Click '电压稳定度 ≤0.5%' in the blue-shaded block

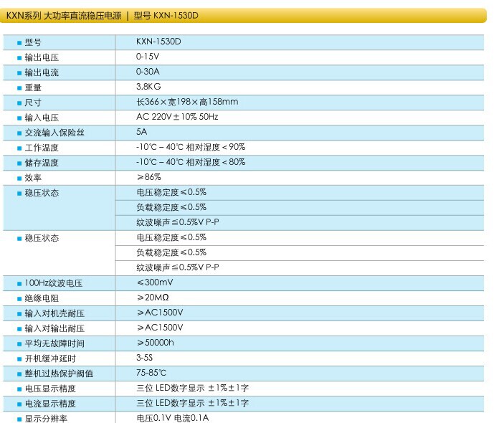click(171, 192)
